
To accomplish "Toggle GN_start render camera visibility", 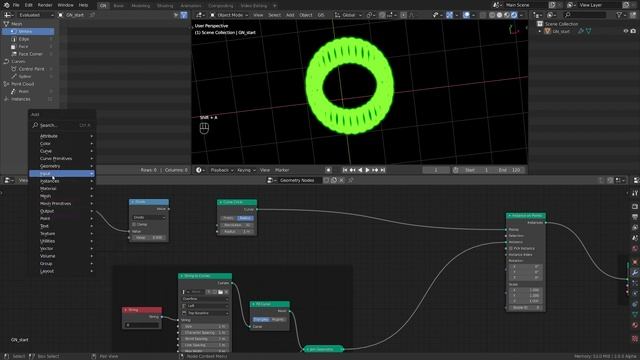I will coord(633,31).
